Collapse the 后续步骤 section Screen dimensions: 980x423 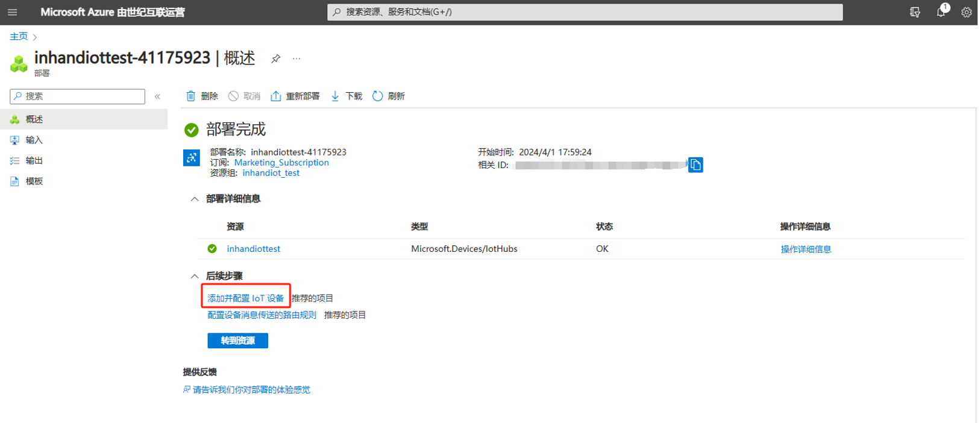coord(195,276)
